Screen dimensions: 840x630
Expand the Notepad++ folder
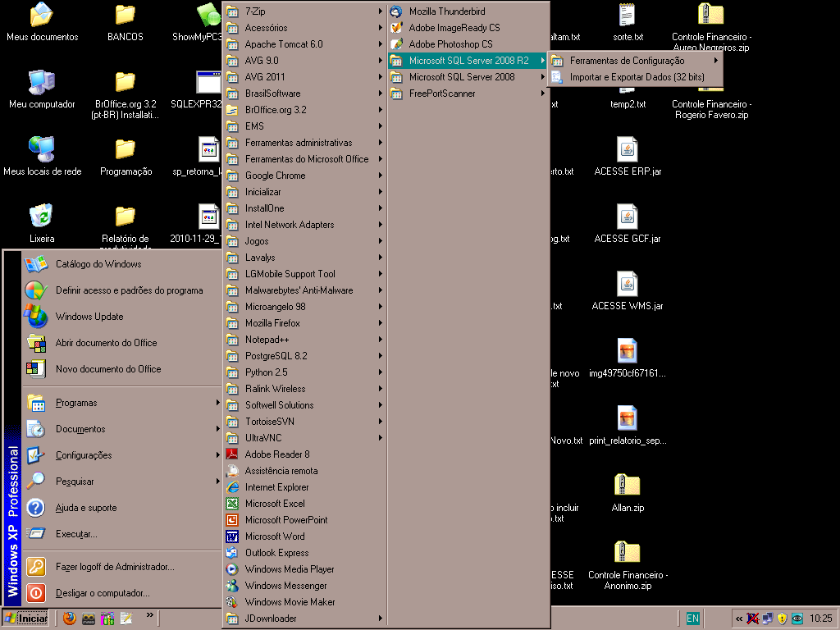click(x=304, y=340)
